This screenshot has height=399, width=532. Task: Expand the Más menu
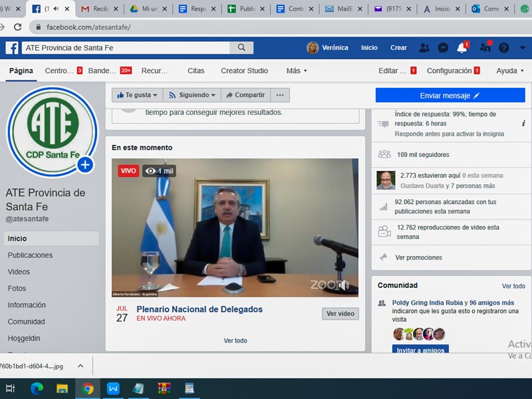(297, 70)
